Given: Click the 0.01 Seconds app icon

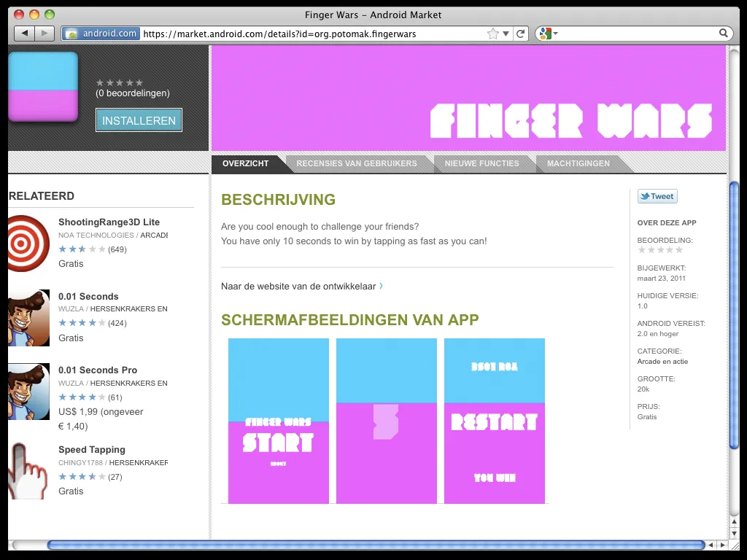Looking at the screenshot, I should pyautogui.click(x=28, y=318).
